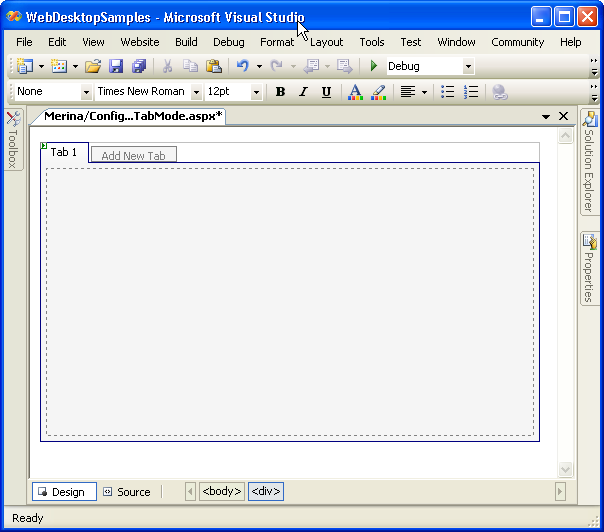Start debugging with the green play icon
The height and width of the screenshot is (532, 604).
tap(374, 66)
